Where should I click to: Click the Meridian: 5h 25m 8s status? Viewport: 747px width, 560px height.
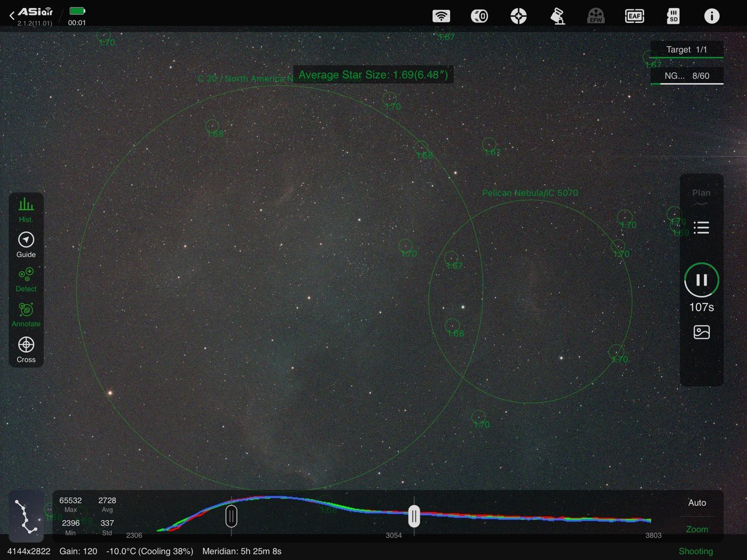pos(242,551)
